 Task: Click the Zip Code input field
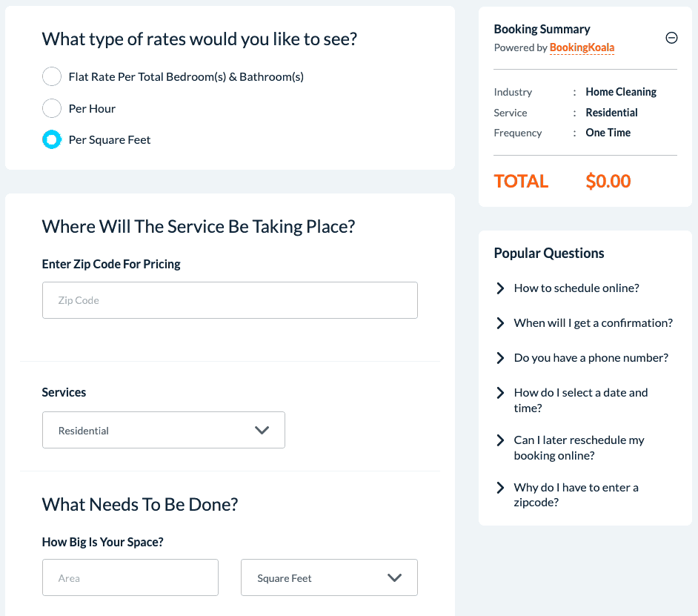click(230, 300)
